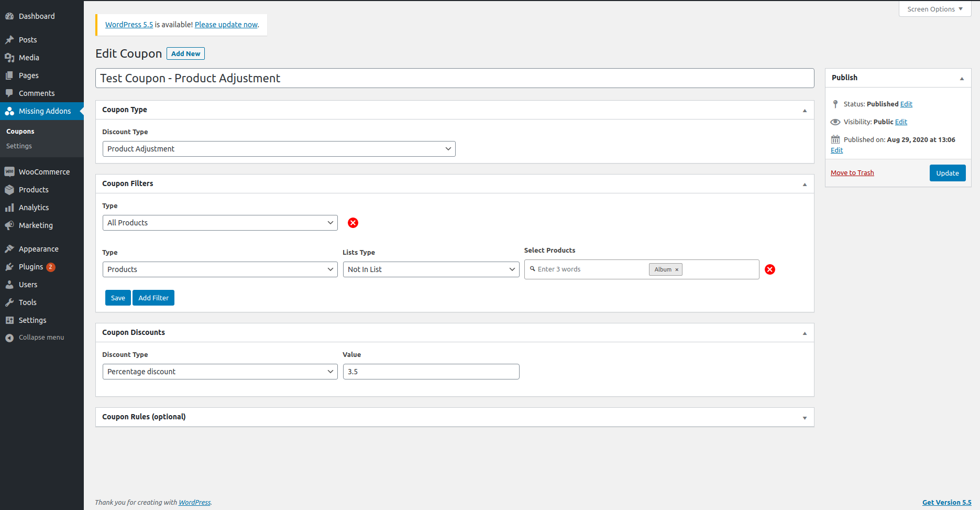Click the discount Value input field
The width and height of the screenshot is (980, 510).
click(431, 372)
